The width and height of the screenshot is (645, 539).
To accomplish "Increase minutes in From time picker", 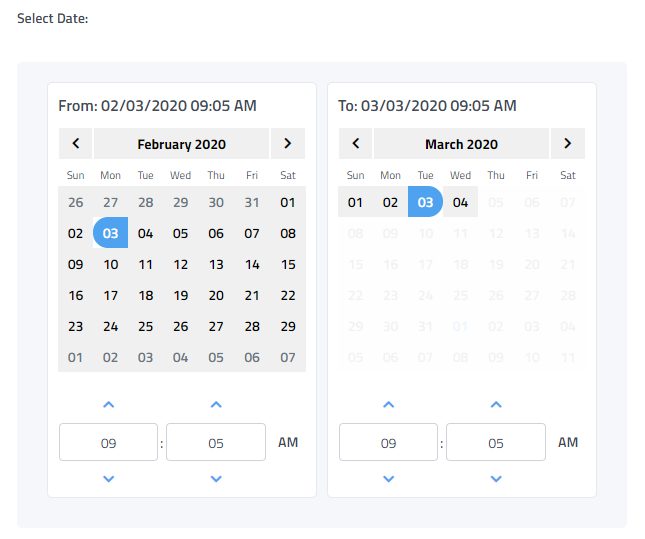I will (x=216, y=405).
